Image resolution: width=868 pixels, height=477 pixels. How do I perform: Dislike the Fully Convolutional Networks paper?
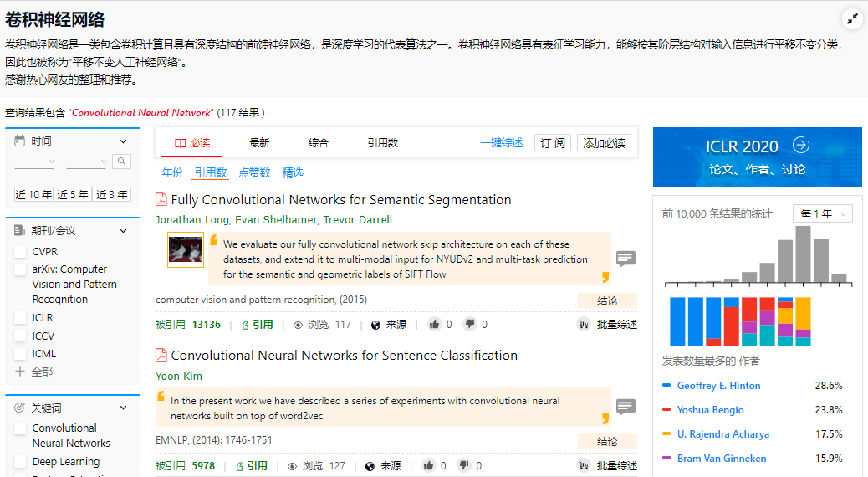point(470,324)
